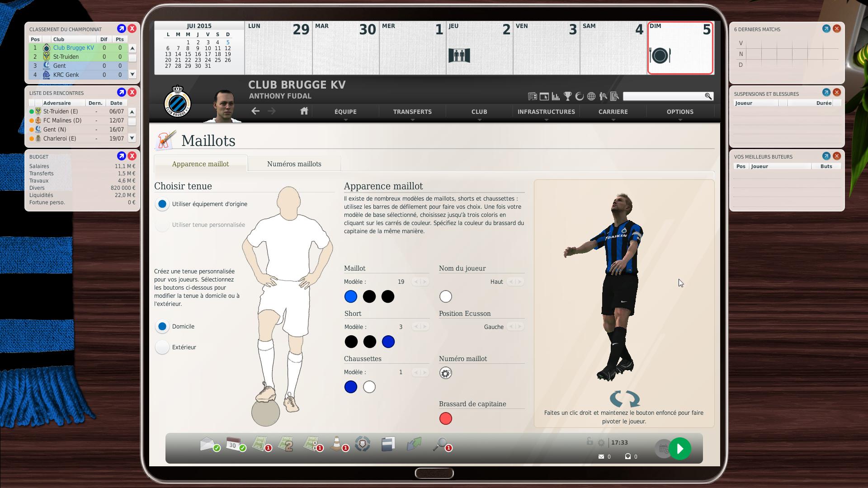Open the pitch icon marked with 2

286,444
